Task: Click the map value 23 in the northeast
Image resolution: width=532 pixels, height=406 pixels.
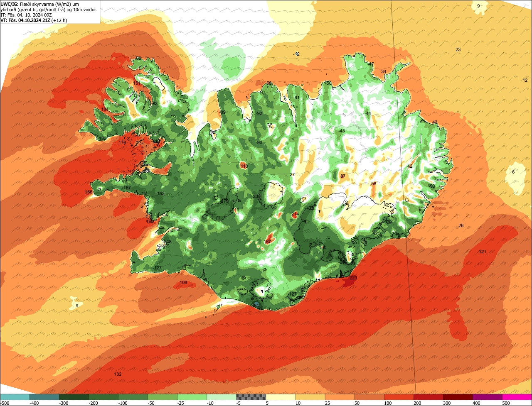Action: pyautogui.click(x=458, y=49)
